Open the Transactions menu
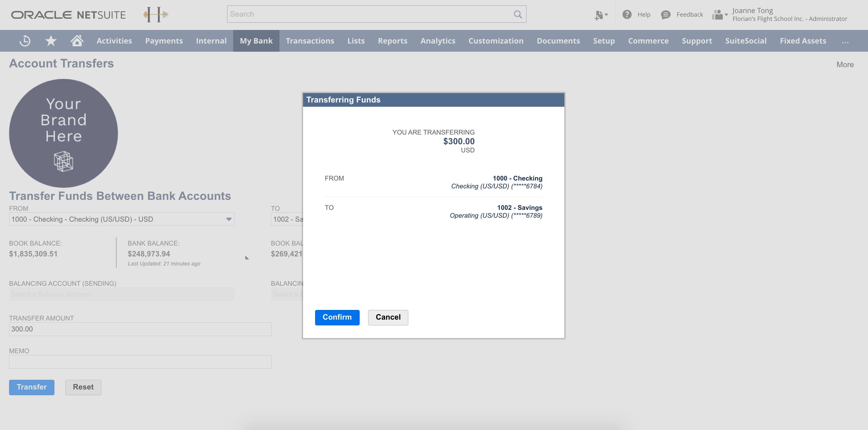The height and width of the screenshot is (430, 868). (310, 41)
